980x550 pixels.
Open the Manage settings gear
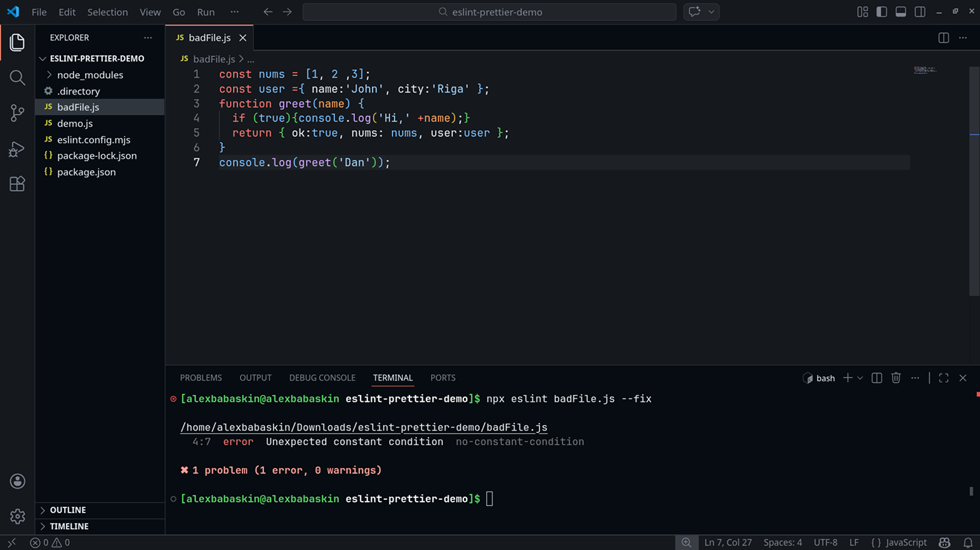coord(17,516)
